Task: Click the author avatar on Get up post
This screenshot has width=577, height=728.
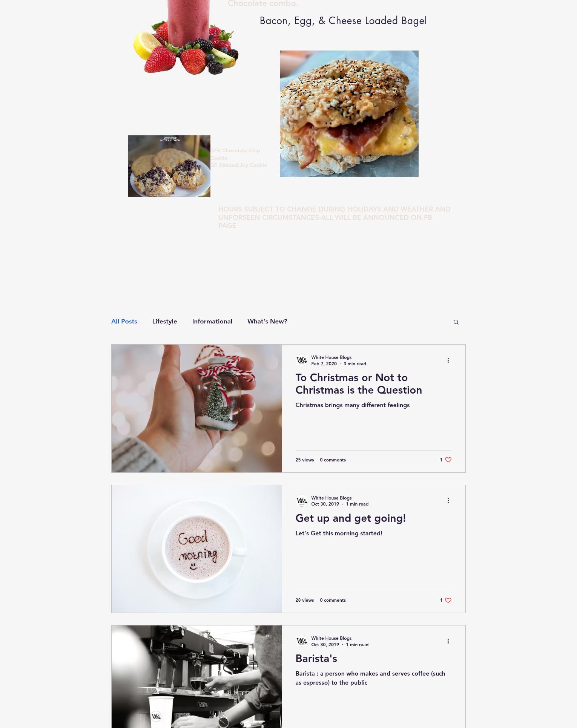Action: [x=302, y=501]
